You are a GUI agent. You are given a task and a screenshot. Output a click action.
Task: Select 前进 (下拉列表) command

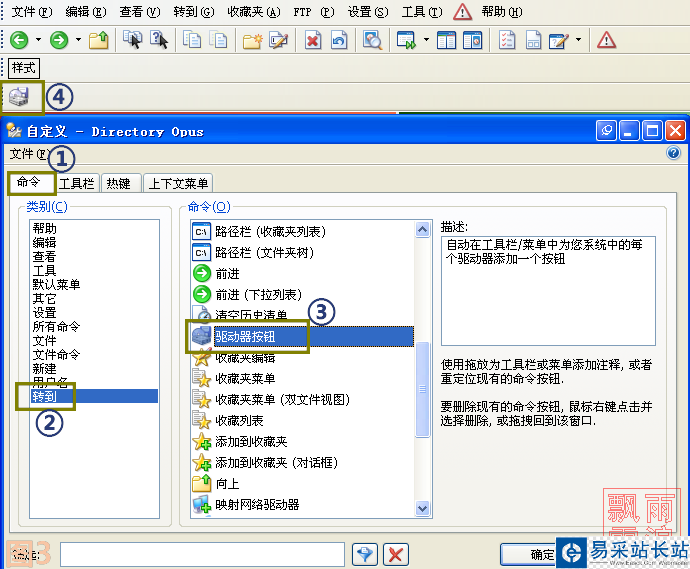(303, 294)
